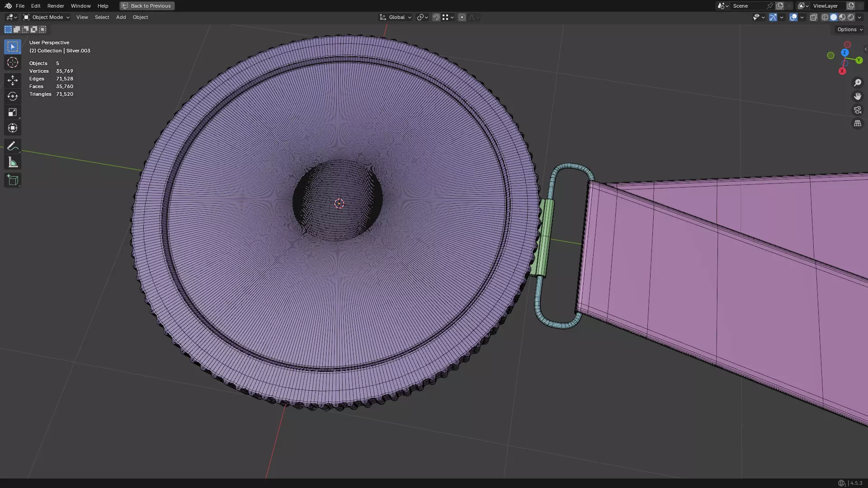868x488 pixels.
Task: Open the Object Mode dropdown
Action: [47, 17]
